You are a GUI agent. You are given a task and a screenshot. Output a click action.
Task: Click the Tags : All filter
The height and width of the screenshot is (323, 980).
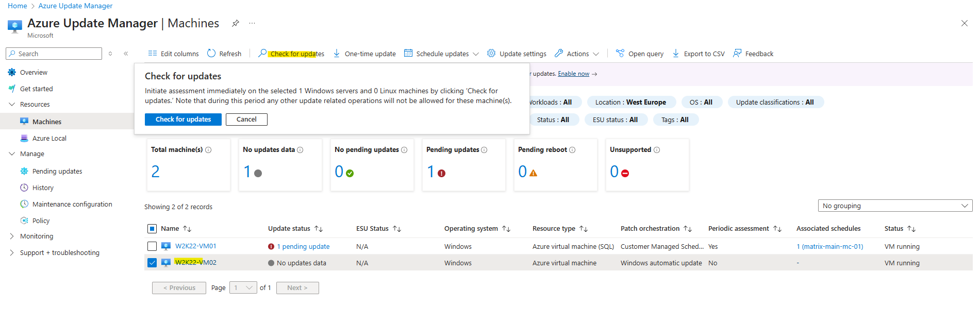tap(675, 120)
